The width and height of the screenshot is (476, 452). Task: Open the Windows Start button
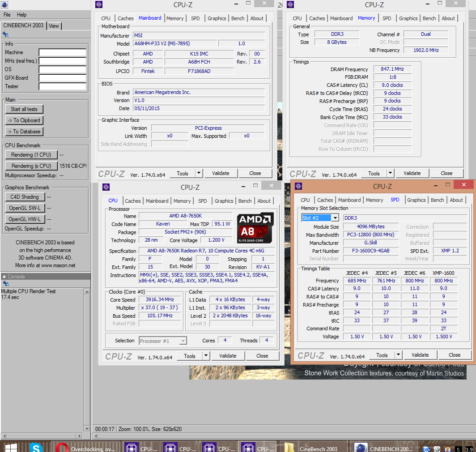[11, 448]
